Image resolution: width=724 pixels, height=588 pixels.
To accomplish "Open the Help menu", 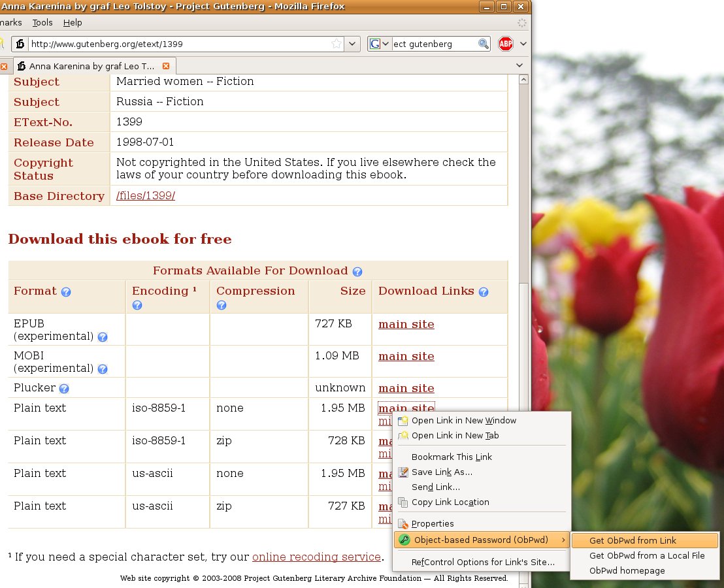I will [73, 23].
